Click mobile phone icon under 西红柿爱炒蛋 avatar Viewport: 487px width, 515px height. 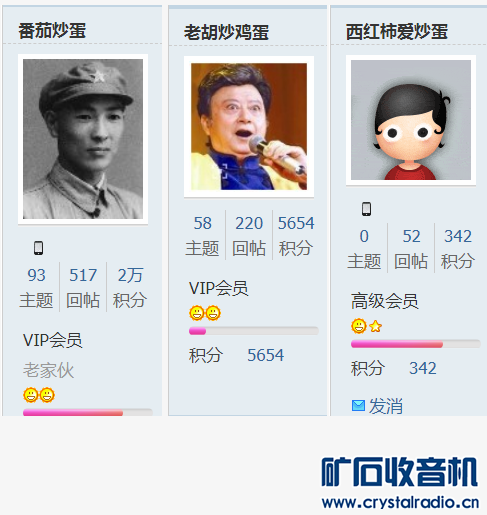366,209
